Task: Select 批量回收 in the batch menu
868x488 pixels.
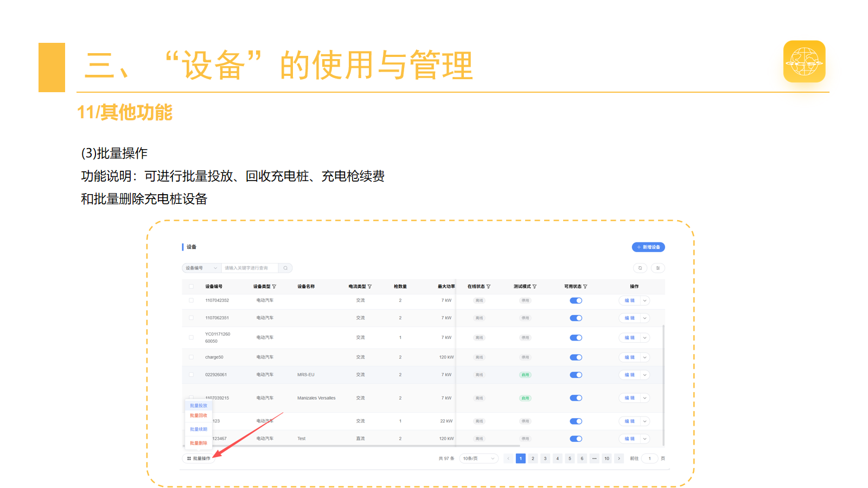Action: coord(199,415)
